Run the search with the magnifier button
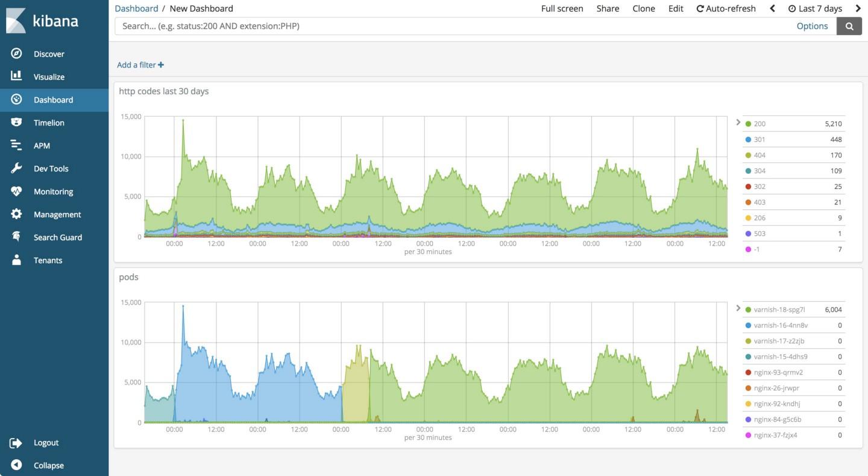Image resolution: width=868 pixels, height=476 pixels. click(x=849, y=26)
